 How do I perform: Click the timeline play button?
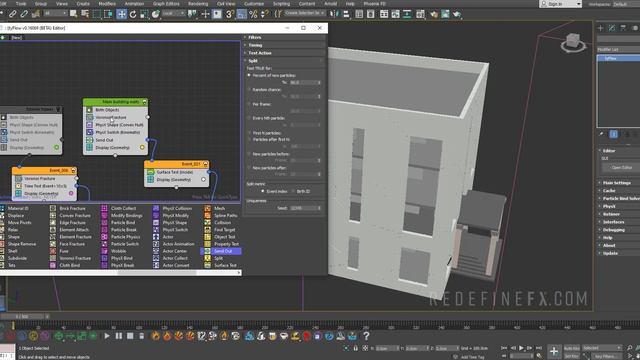pyautogui.click(x=521, y=348)
